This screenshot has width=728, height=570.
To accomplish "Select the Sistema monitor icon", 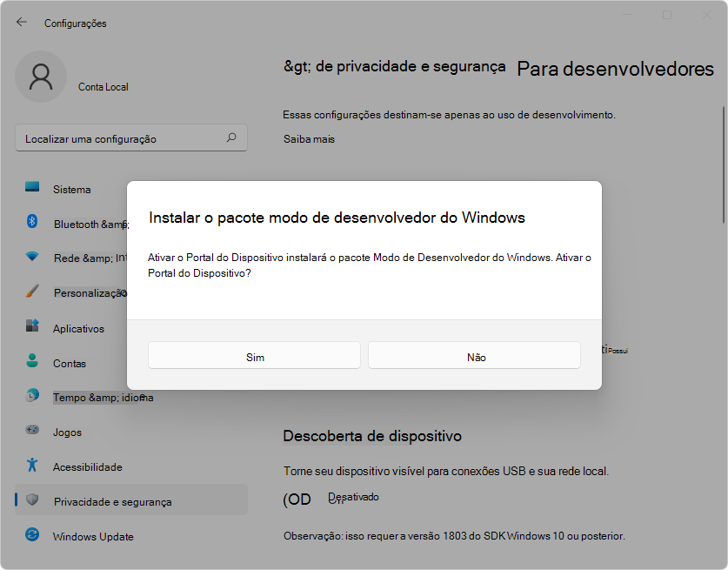I will [32, 187].
